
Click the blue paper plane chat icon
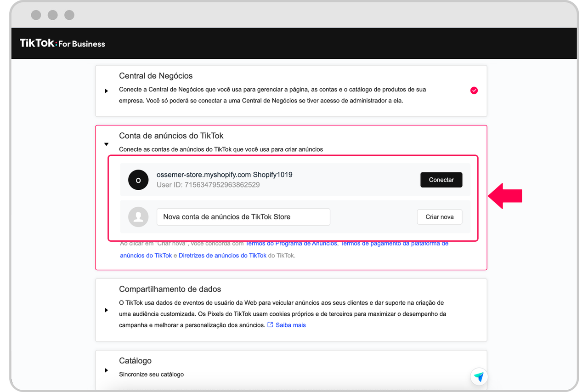coord(479,377)
